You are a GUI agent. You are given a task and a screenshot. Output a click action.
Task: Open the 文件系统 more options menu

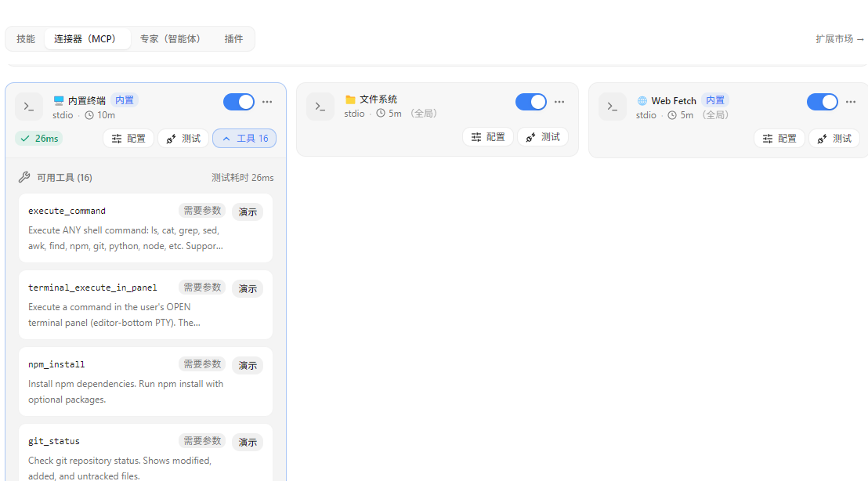(559, 102)
